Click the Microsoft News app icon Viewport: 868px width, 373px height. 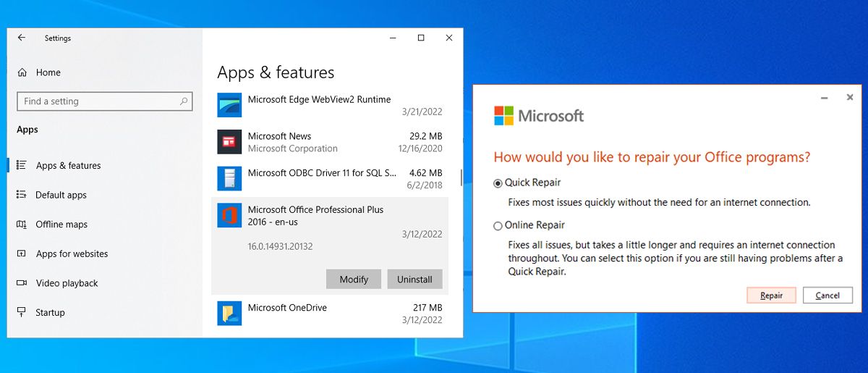229,142
